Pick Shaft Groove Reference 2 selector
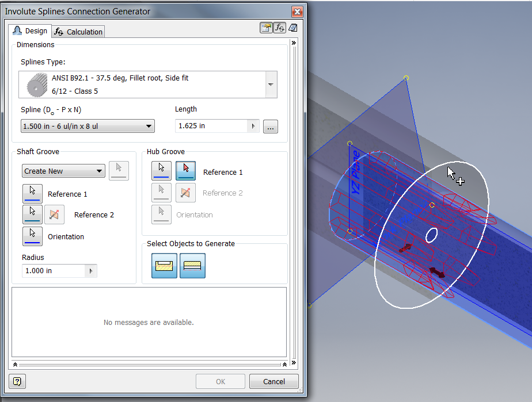Viewport: 532px width, 402px height. coord(33,214)
